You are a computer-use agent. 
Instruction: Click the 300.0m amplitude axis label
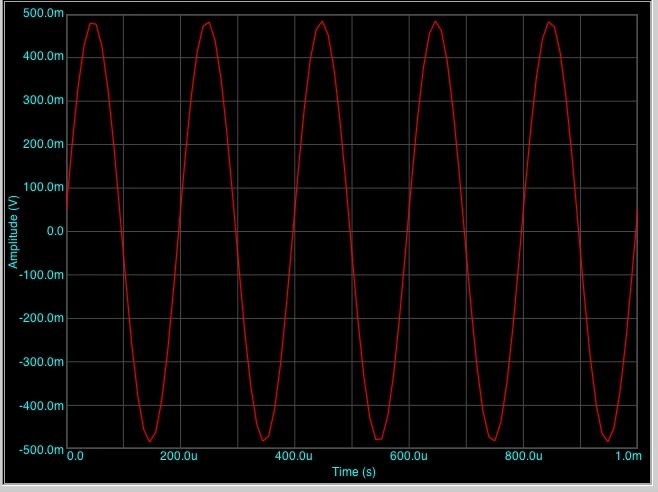[x=43, y=100]
